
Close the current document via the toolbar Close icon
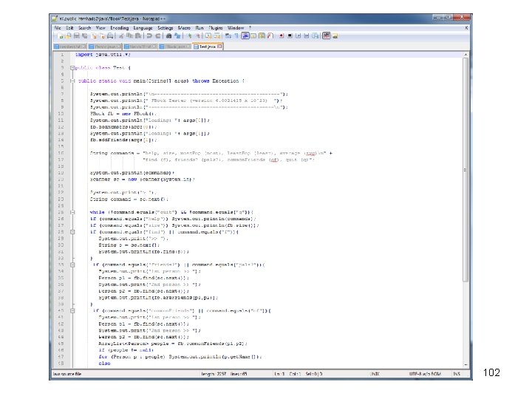(94, 35)
